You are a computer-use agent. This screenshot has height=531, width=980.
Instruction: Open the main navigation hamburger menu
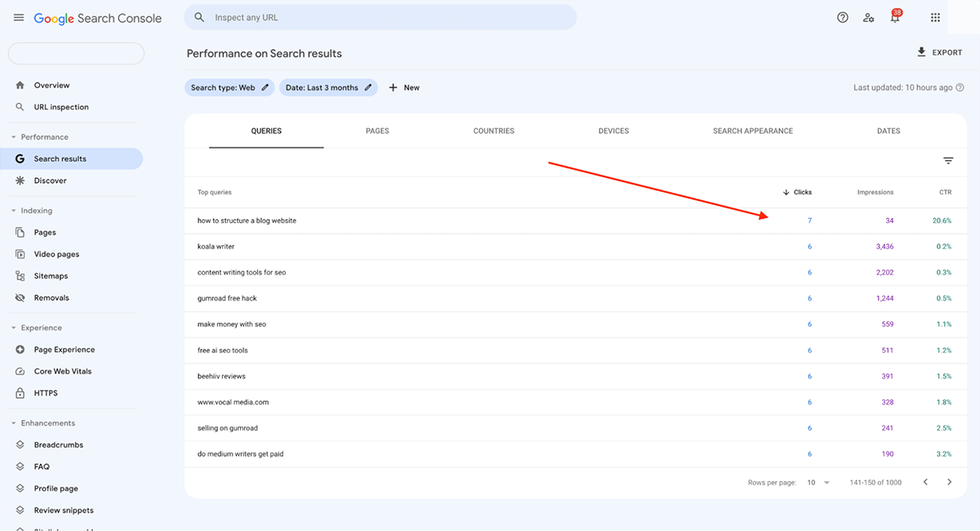tap(18, 16)
